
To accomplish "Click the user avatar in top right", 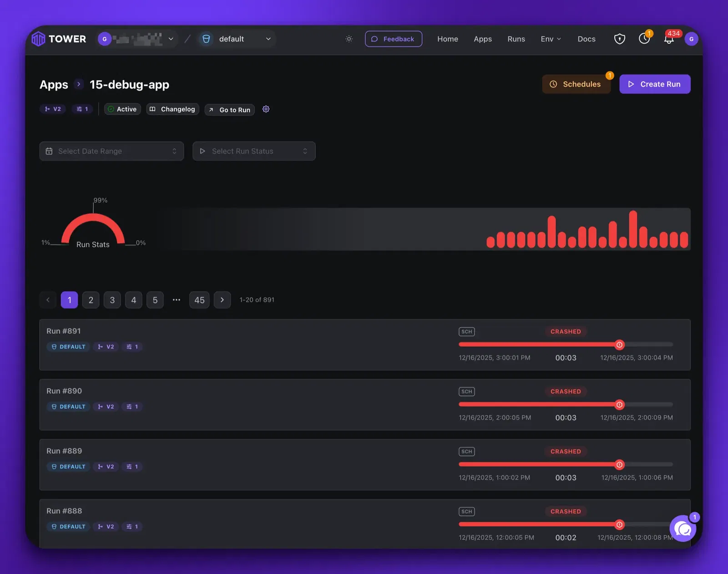I will 691,39.
